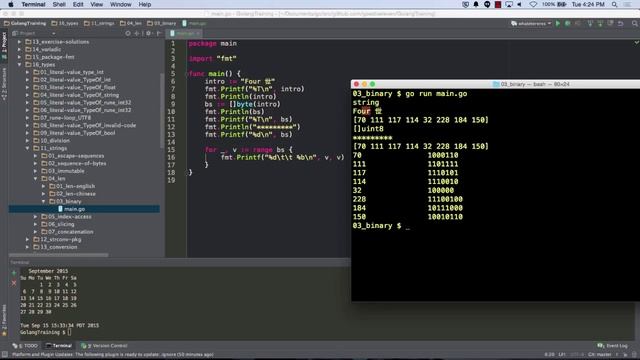Click 03_binary breadcrumb in navigation bar

coord(162,24)
